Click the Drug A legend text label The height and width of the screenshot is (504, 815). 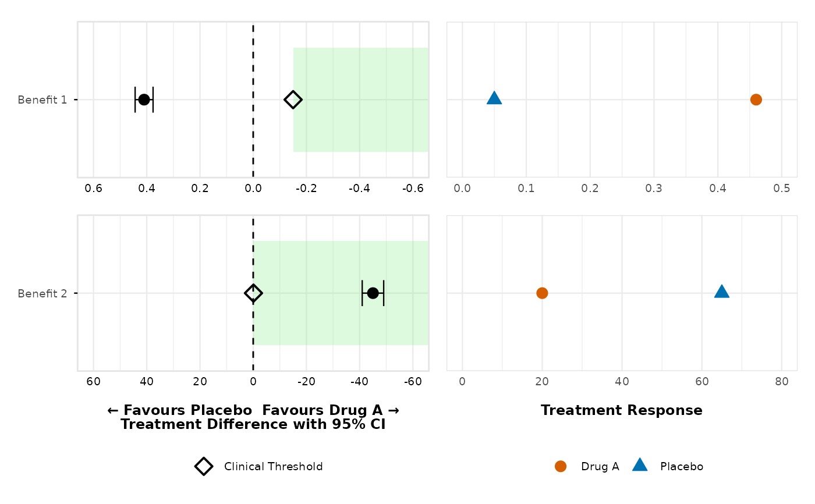600,467
